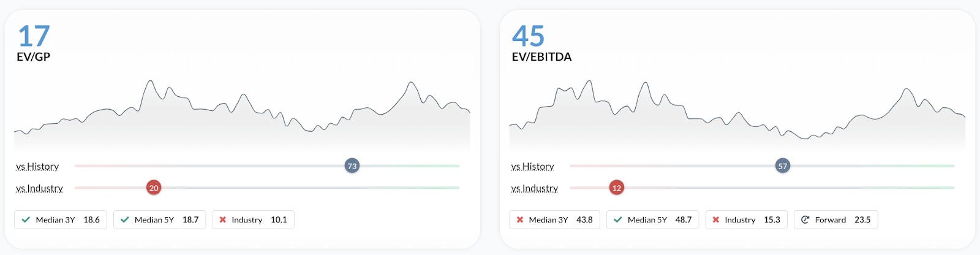Select the EV/GP vs History marker 73

tap(352, 166)
